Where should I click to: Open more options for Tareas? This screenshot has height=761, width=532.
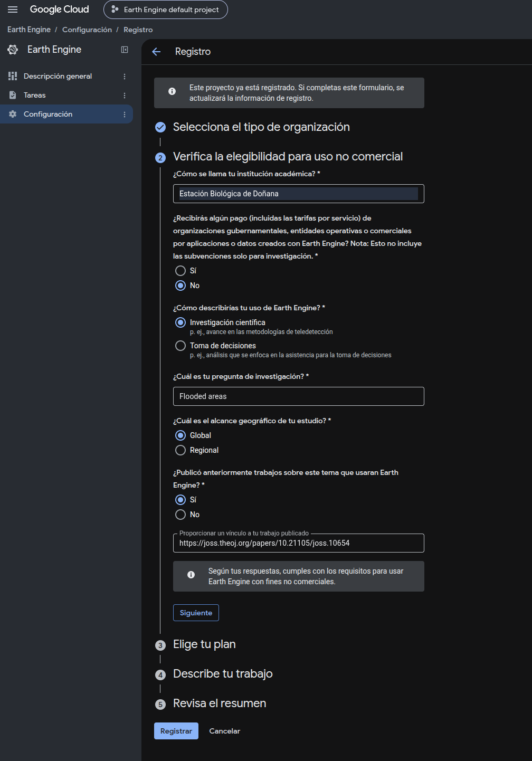(x=125, y=95)
